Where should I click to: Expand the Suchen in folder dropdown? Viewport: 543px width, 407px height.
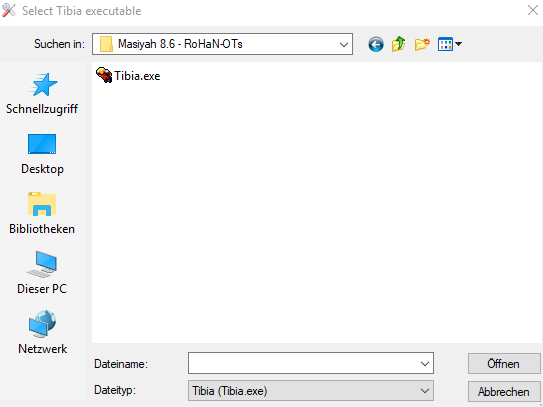344,44
